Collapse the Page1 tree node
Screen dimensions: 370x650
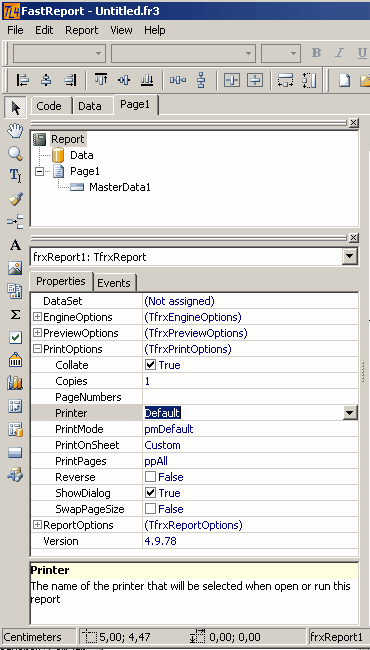(40, 171)
